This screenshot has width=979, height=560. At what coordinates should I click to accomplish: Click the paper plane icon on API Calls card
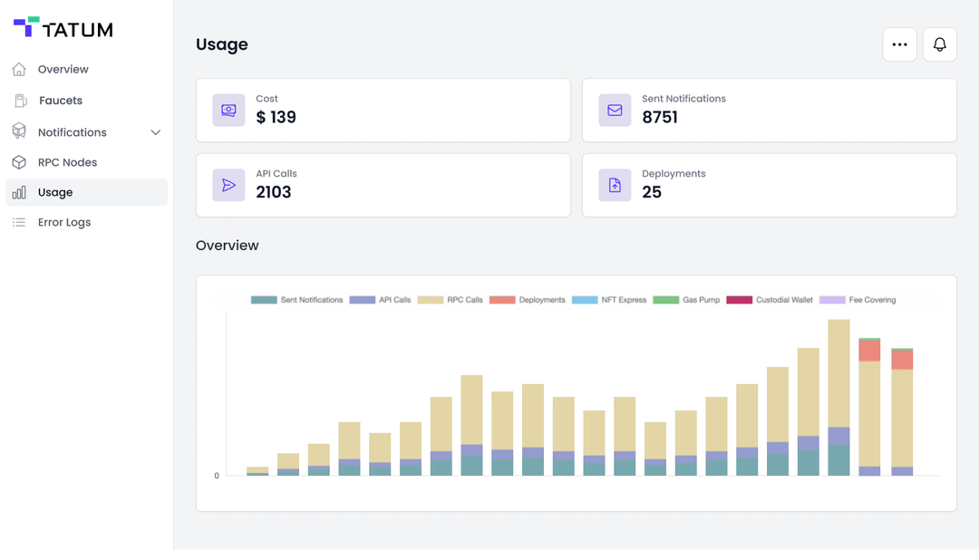point(228,185)
